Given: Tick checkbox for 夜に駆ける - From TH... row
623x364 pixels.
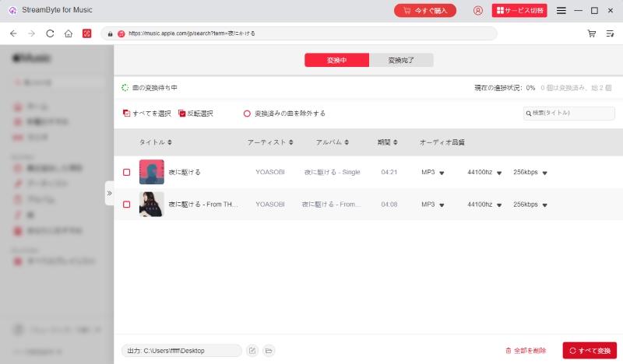Looking at the screenshot, I should tap(126, 205).
